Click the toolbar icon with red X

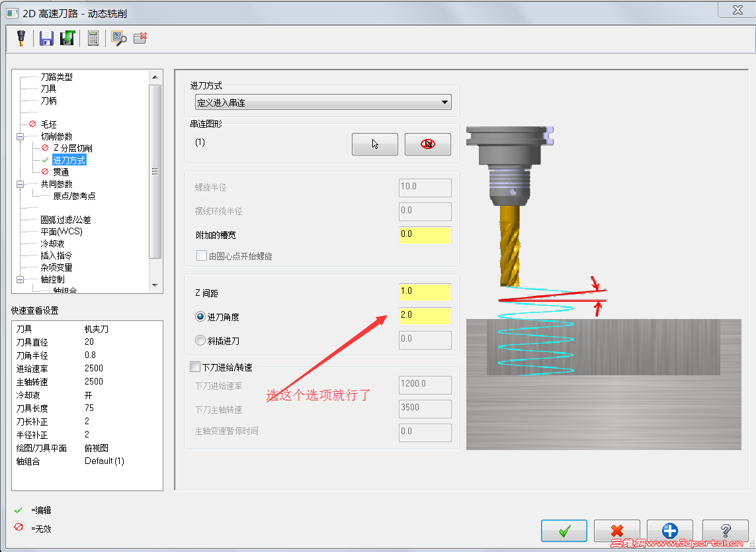[140, 38]
